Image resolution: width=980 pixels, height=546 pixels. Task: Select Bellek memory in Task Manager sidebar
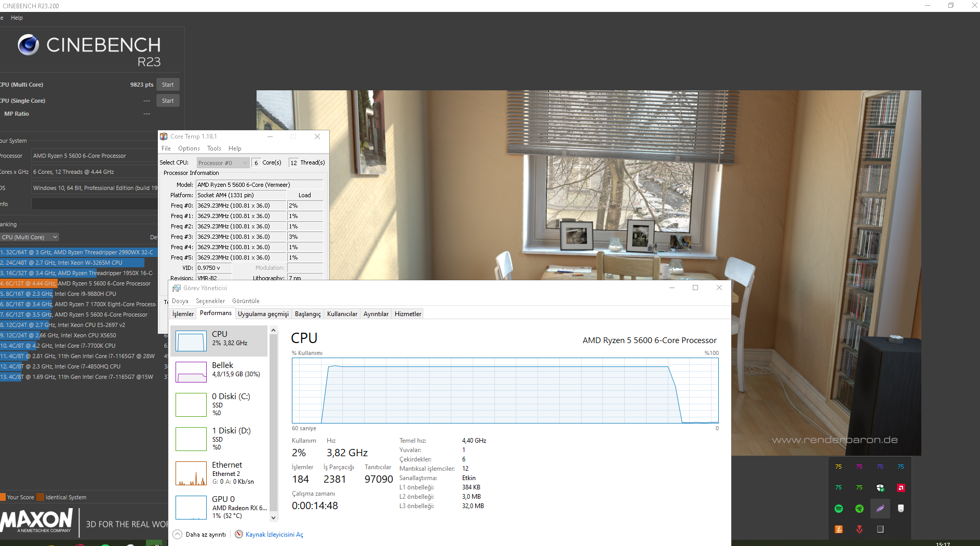pyautogui.click(x=219, y=372)
